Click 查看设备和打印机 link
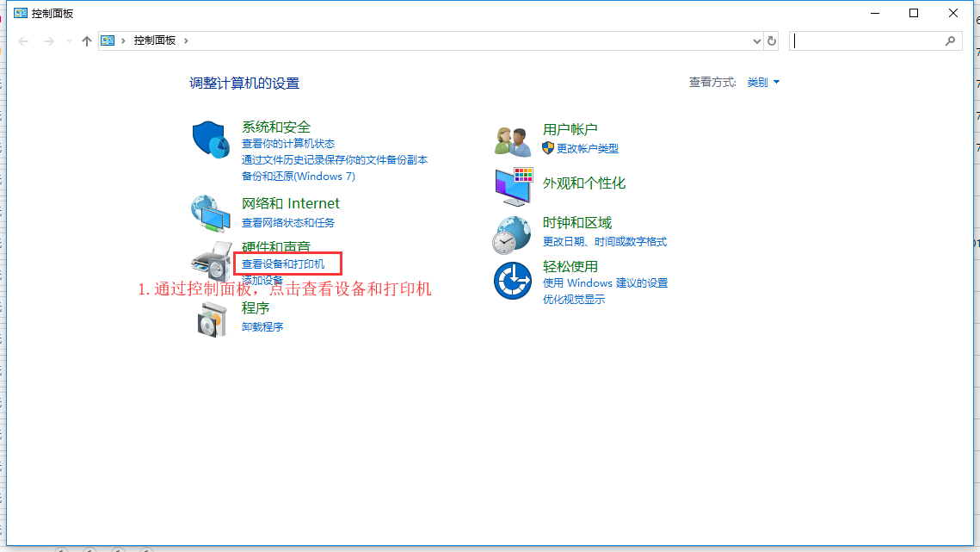The image size is (980, 552). tap(283, 264)
